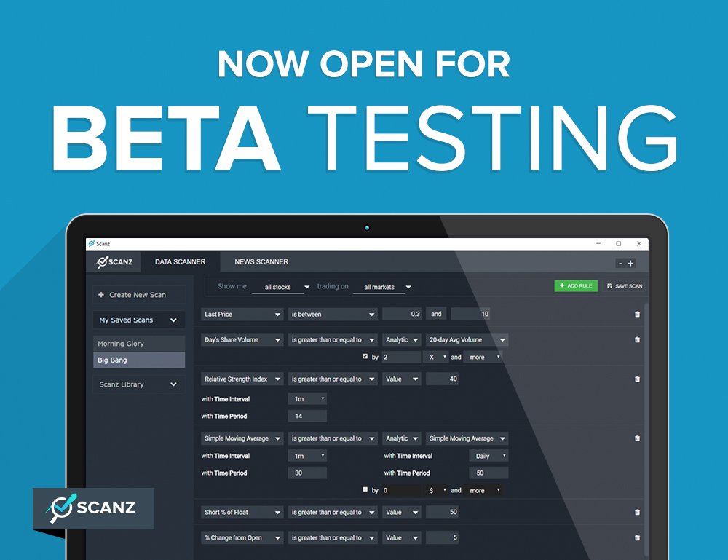Remove the Short % of Float rule
The width and height of the screenshot is (728, 560).
(x=637, y=512)
